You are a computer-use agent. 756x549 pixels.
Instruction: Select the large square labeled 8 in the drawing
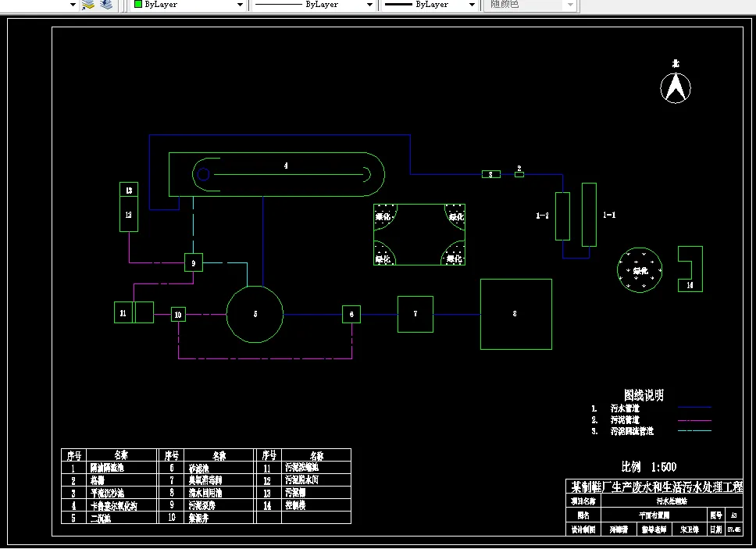coord(516,314)
